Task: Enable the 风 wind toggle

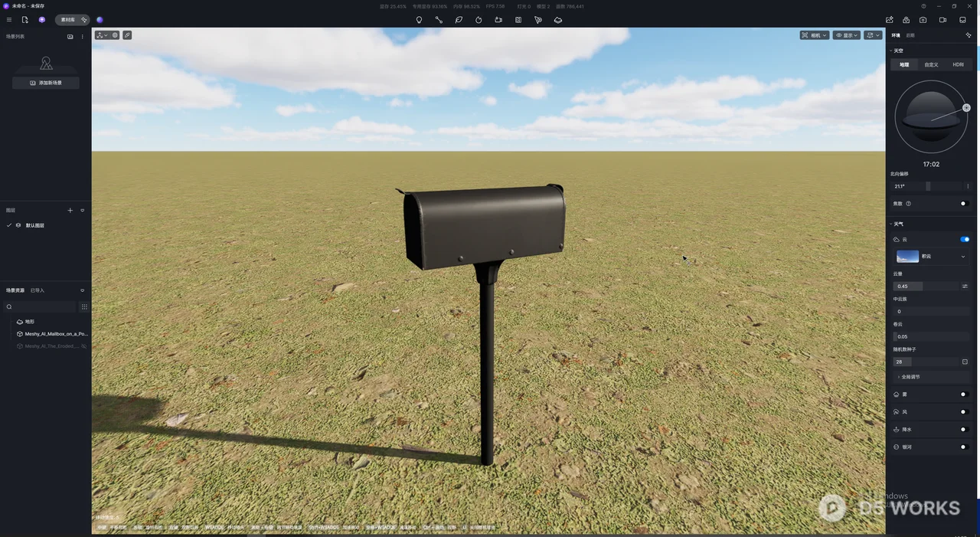Action: (x=965, y=412)
